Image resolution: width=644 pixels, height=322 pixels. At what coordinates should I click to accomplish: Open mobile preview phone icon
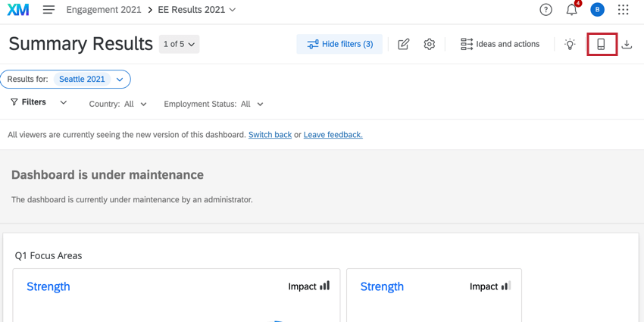[x=602, y=44]
